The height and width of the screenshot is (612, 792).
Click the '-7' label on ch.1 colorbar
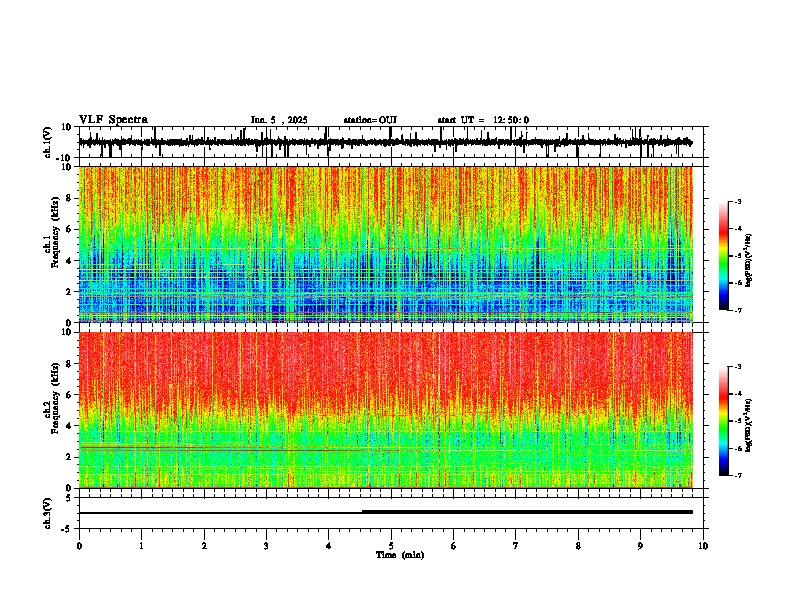[x=737, y=310]
